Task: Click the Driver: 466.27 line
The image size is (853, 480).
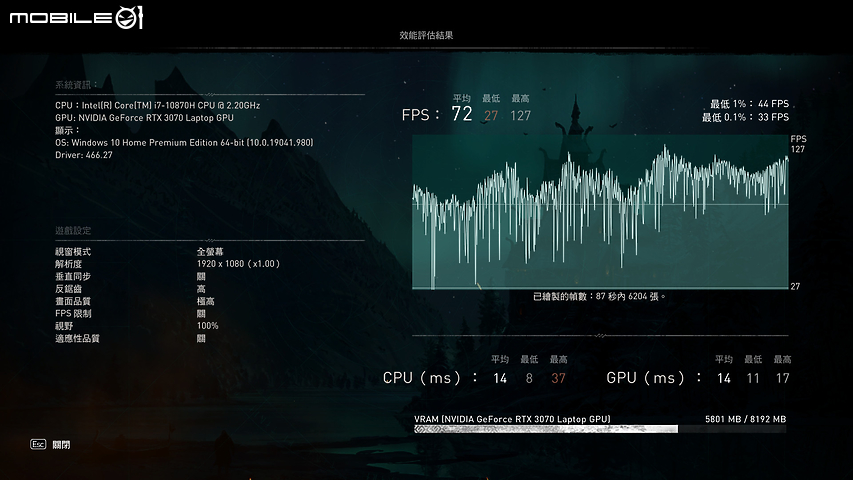Action: 84,155
